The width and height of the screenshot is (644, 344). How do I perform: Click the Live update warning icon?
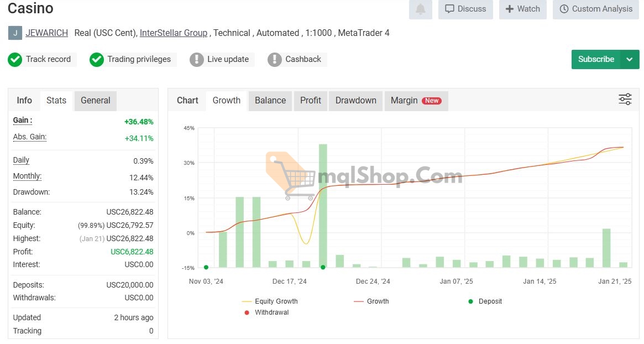pyautogui.click(x=196, y=59)
